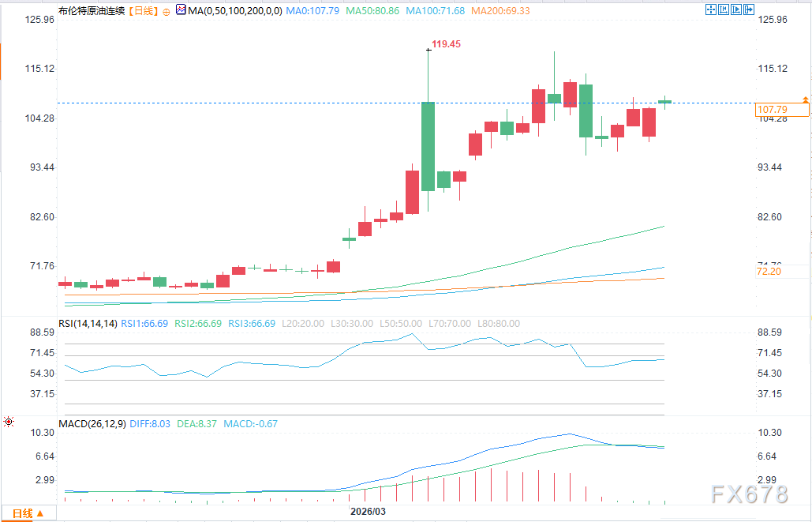Screen dimensions: 812x522
Task: Click the red sun-shaped icon left of MACD
Action: pyautogui.click(x=8, y=422)
